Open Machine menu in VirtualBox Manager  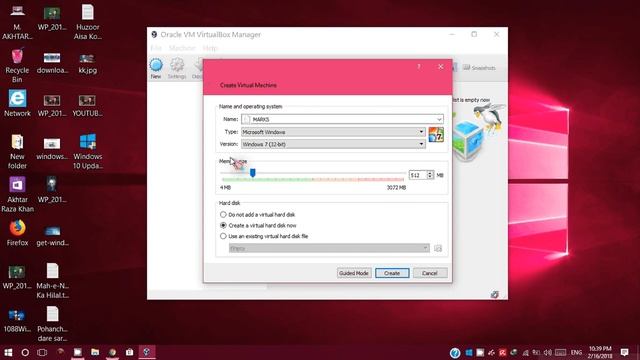[182, 48]
